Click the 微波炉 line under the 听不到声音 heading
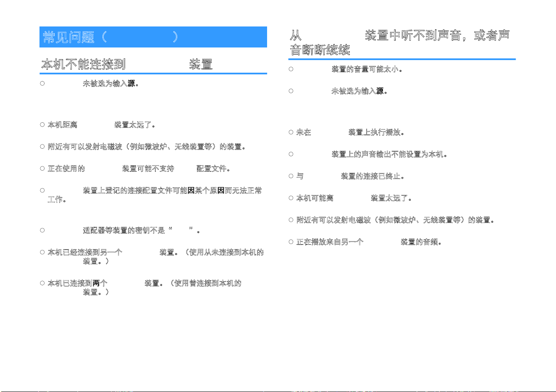Image resolution: width=556 pixels, height=392 pixels. pyautogui.click(x=395, y=220)
